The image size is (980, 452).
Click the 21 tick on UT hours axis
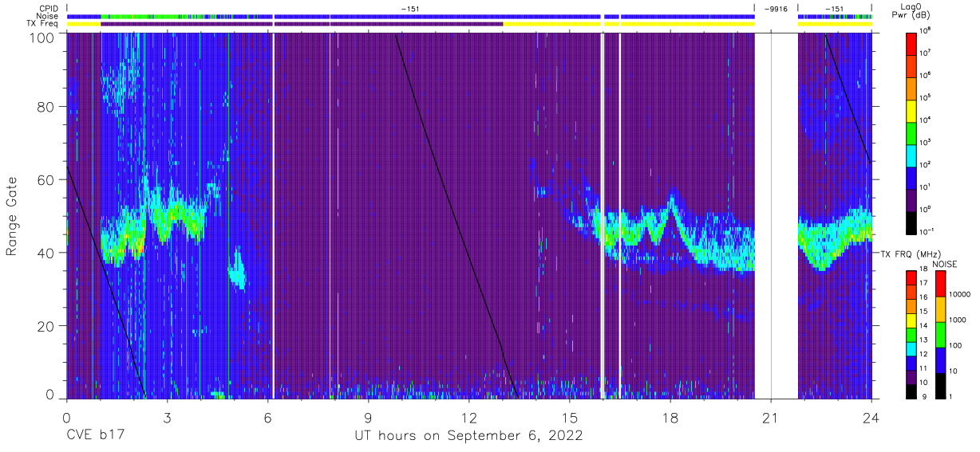tap(771, 417)
